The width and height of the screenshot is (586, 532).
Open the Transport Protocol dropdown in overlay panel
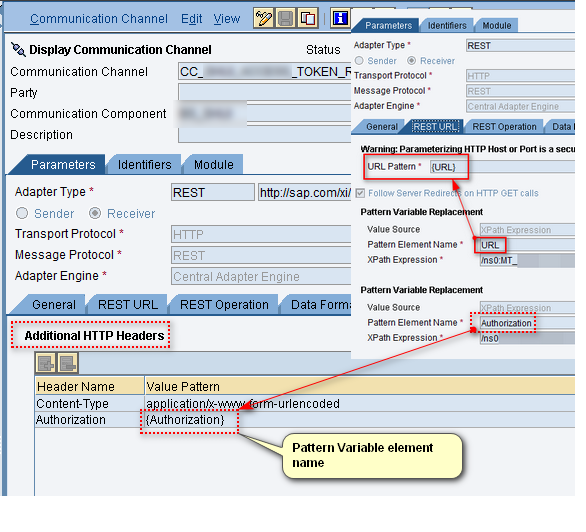520,76
